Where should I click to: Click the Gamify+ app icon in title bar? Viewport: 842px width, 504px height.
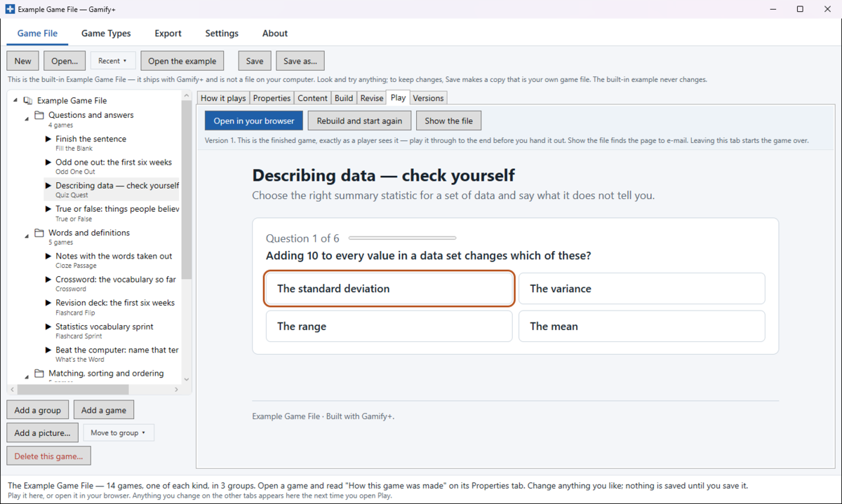click(x=10, y=9)
